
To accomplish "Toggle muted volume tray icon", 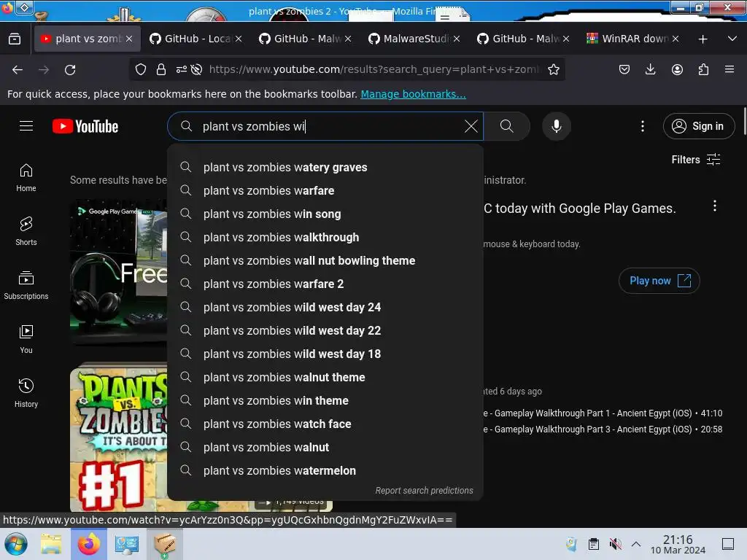I will point(615,544).
